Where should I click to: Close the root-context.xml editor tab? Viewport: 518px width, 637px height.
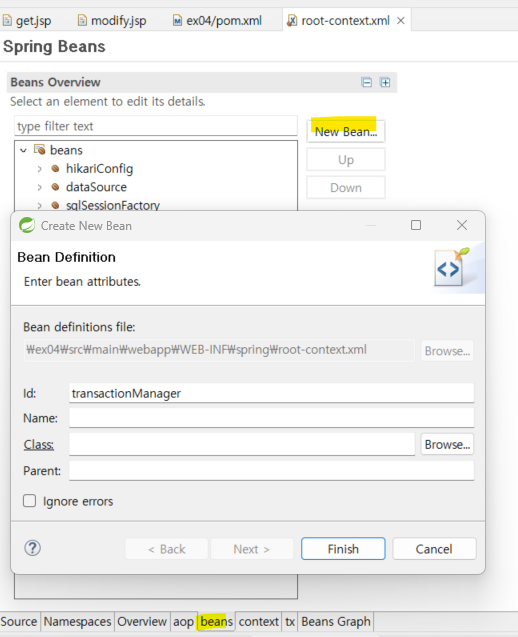pos(401,20)
